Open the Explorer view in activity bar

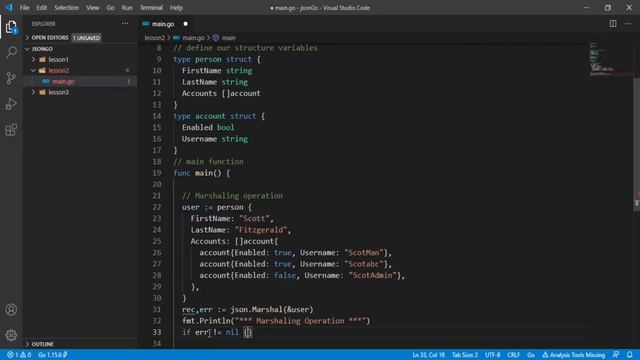pyautogui.click(x=11, y=27)
